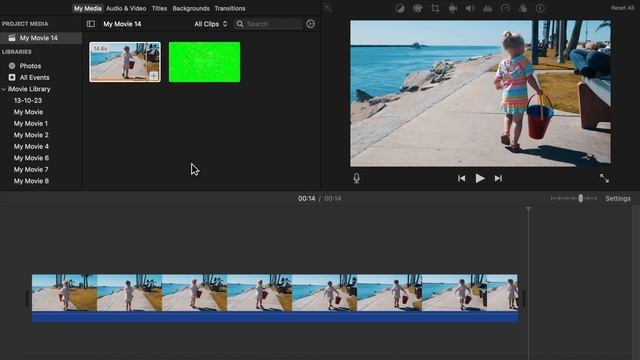Select the green screen clip thumbnail
Image resolution: width=640 pixels, height=360 pixels.
[204, 62]
